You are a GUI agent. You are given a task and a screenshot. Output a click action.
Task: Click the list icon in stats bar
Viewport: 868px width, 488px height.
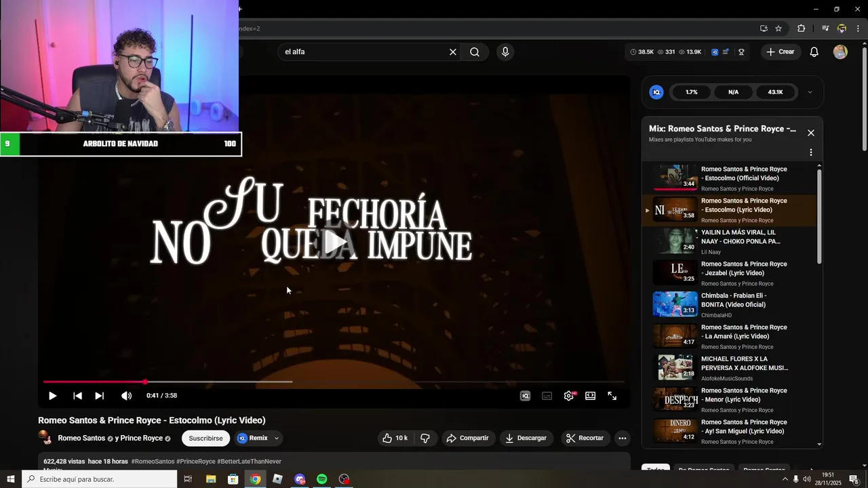(x=726, y=52)
